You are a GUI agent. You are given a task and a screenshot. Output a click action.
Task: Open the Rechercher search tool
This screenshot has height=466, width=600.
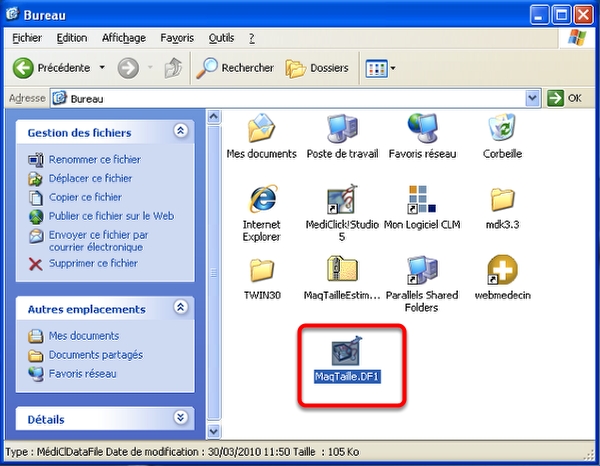[235, 68]
